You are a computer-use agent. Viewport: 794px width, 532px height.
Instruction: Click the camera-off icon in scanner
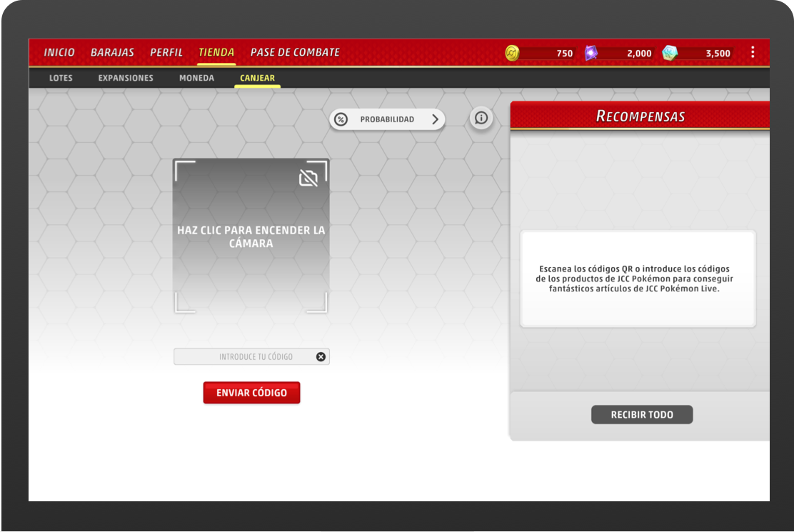[x=308, y=178]
